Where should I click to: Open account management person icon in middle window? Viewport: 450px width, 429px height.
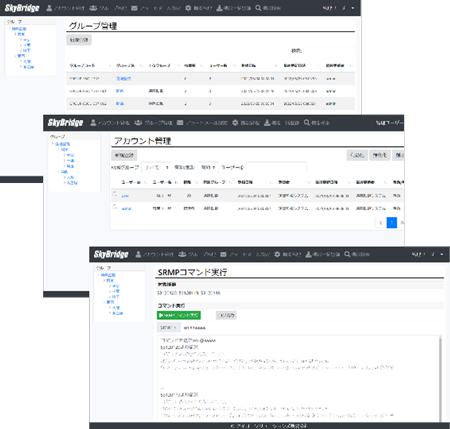pos(93,123)
